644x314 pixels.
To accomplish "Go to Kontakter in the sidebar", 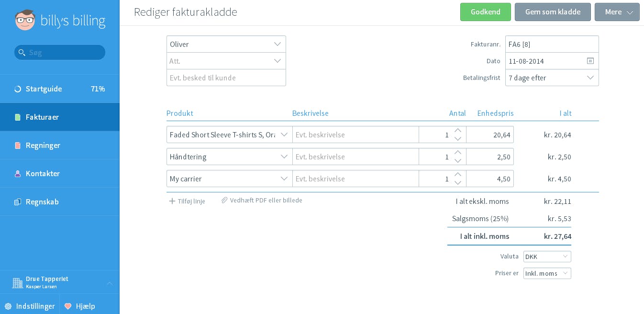I will [60, 174].
